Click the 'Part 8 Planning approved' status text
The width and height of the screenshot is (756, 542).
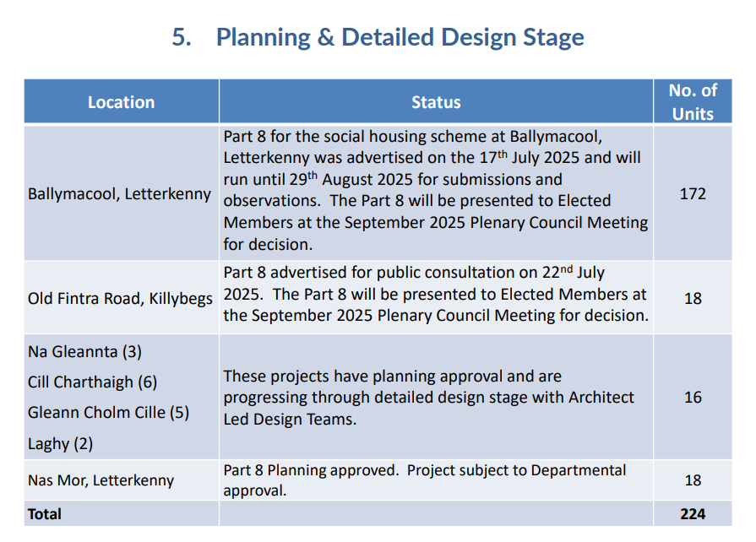coord(425,480)
